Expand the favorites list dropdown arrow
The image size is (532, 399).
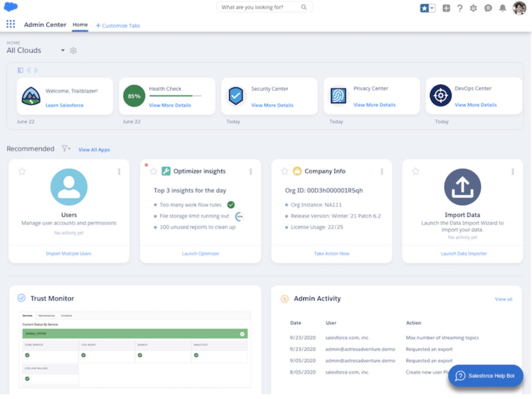point(432,8)
